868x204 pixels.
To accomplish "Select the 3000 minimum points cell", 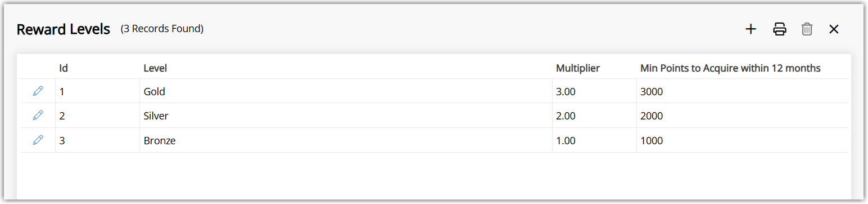I will point(742,91).
